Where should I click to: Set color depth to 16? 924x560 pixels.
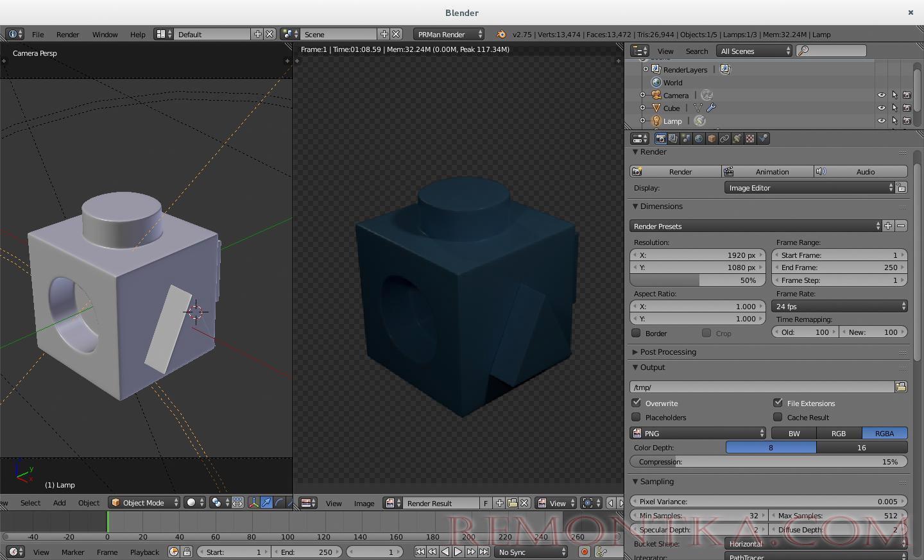click(x=862, y=447)
